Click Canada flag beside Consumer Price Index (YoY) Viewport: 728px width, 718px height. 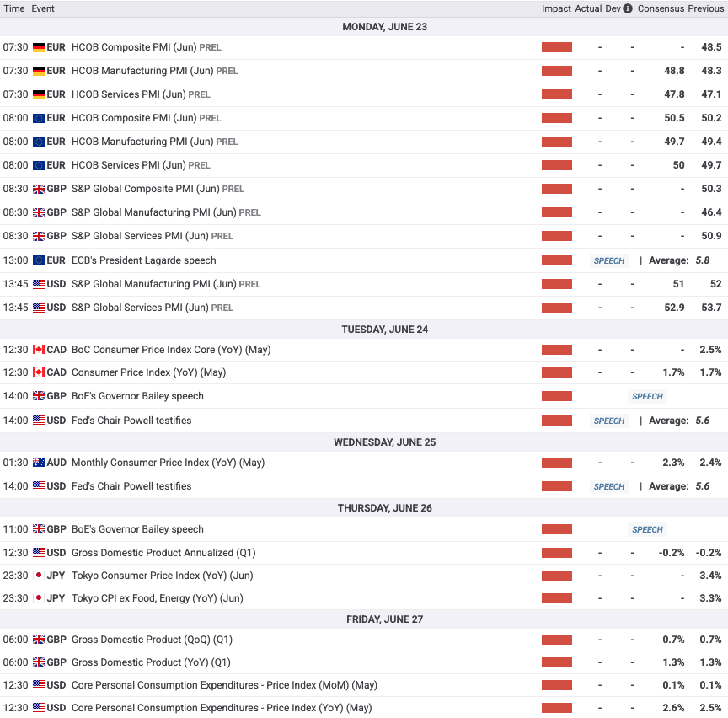coord(39,372)
